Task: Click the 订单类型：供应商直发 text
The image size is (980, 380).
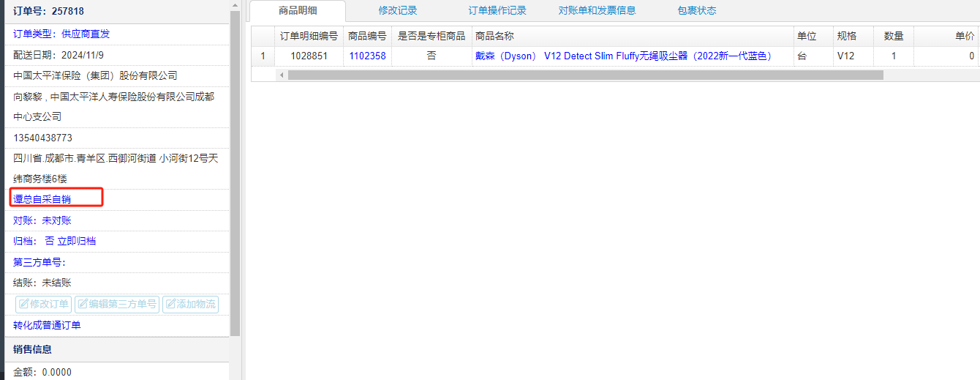Action: (61, 34)
